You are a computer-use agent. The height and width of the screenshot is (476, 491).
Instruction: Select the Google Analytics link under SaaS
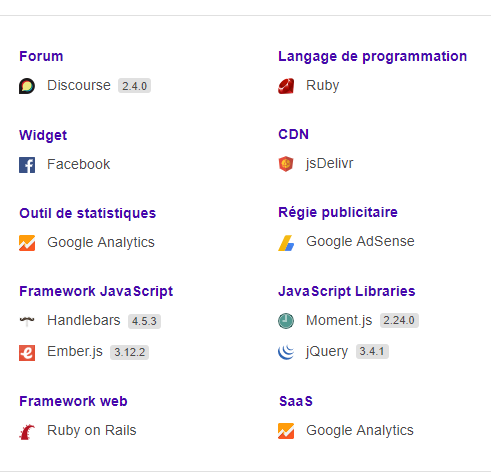pyautogui.click(x=360, y=430)
